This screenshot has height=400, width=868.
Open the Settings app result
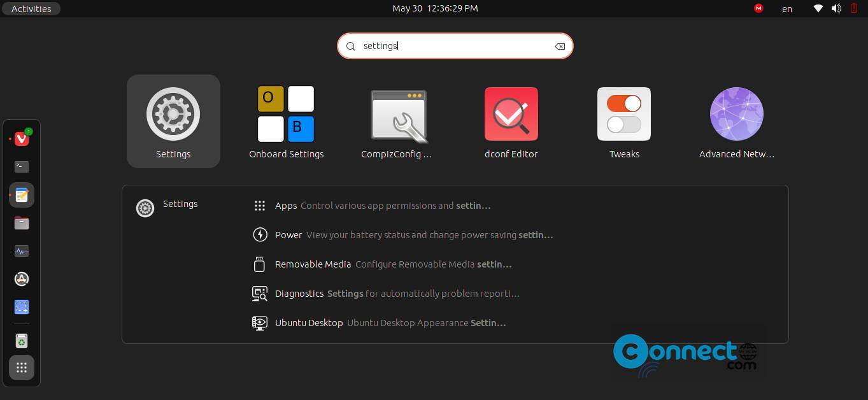(173, 122)
